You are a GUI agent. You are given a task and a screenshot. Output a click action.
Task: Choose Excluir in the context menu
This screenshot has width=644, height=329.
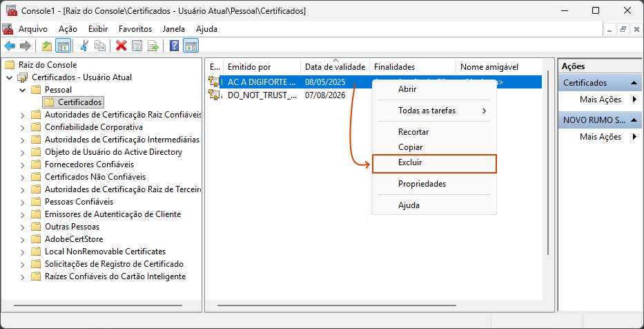[x=410, y=163]
